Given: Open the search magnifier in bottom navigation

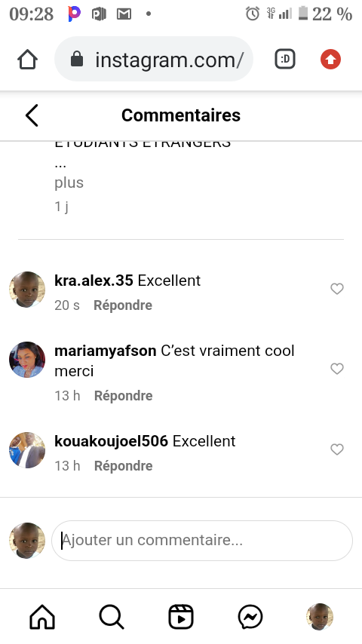Looking at the screenshot, I should point(112,617).
